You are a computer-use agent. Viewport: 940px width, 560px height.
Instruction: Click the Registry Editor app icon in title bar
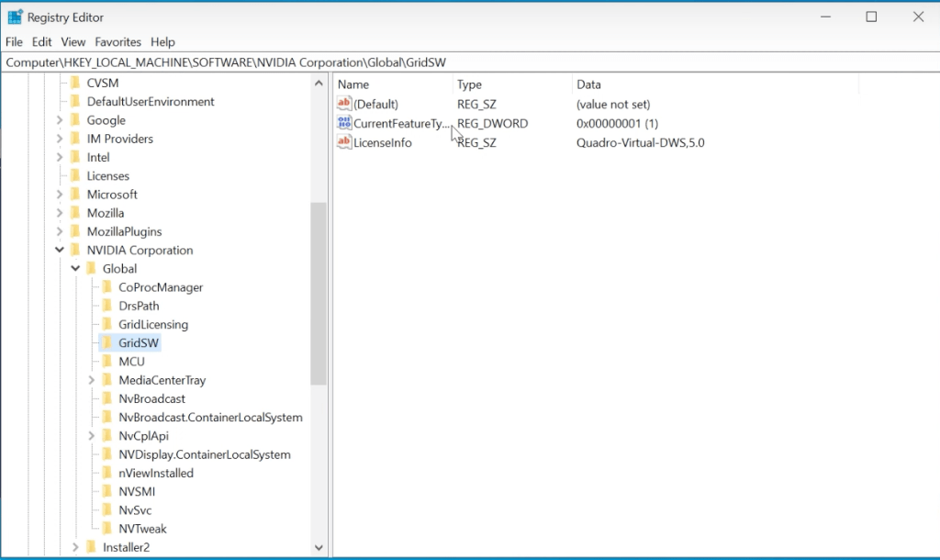pyautogui.click(x=15, y=17)
